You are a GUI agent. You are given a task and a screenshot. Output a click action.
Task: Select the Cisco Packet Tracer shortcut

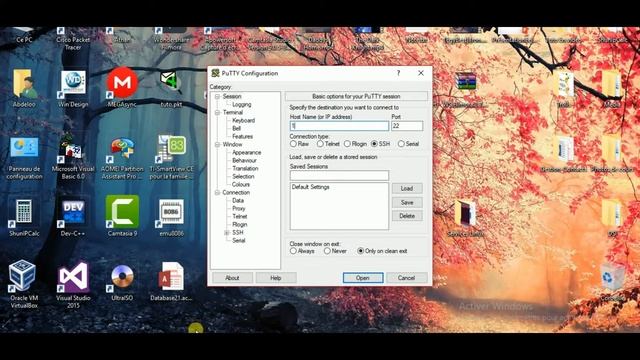[73, 39]
